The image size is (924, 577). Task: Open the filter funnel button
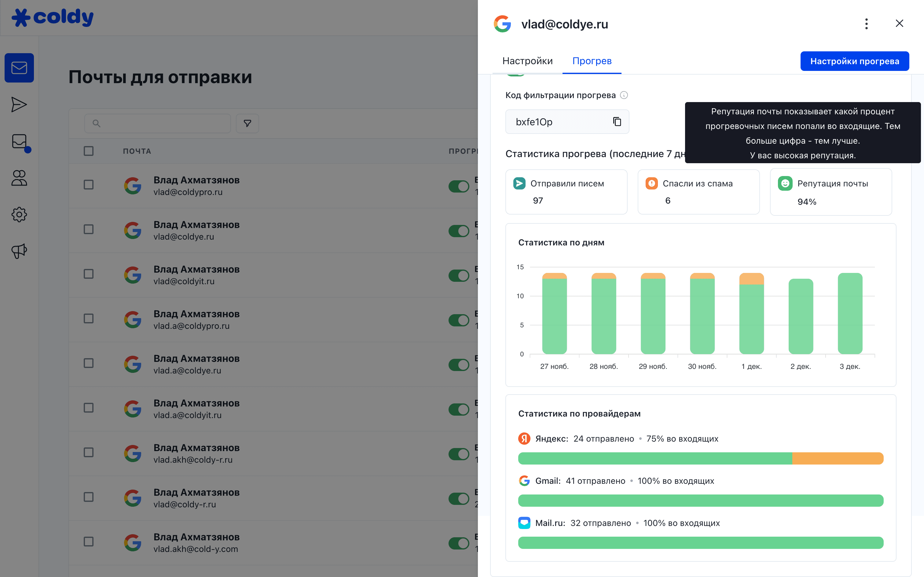247,123
